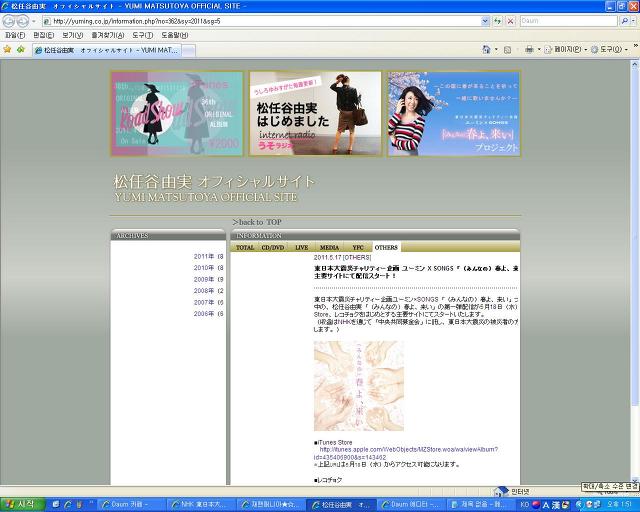Open the 편집(E) menu
Viewport: 640px width, 512px height.
click(43, 35)
